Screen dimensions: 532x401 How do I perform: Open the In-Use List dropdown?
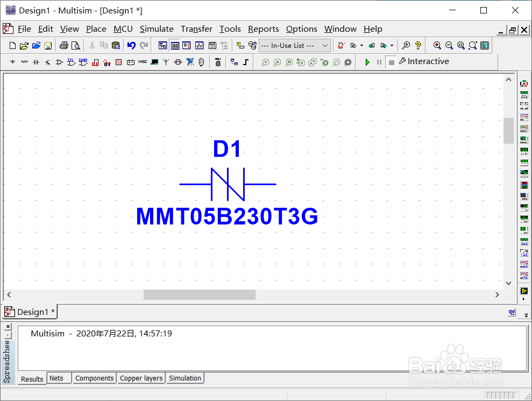click(x=294, y=46)
